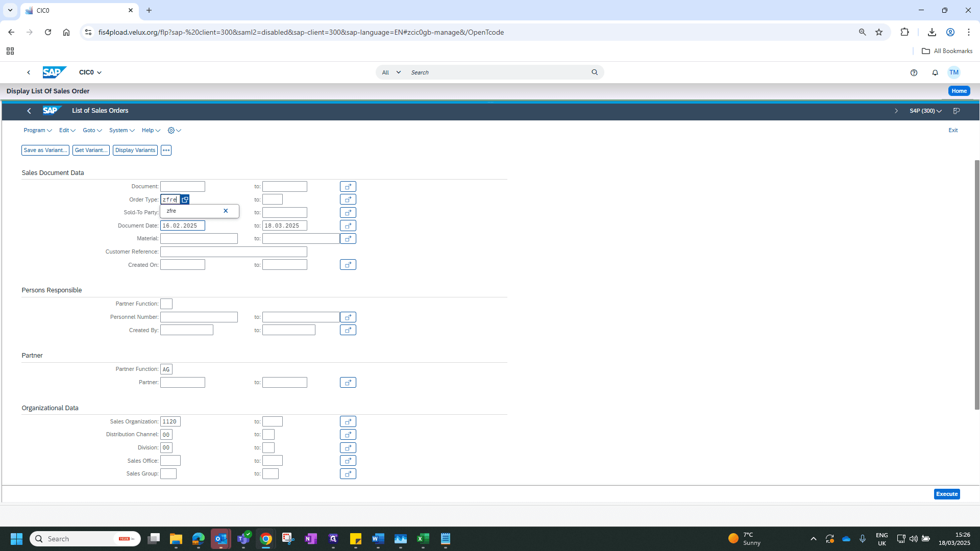Select the zfre suggestion text
The width and height of the screenshot is (980, 551).
171,211
